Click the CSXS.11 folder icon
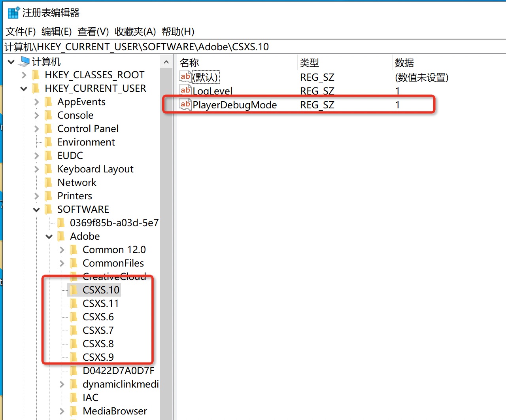 74,304
